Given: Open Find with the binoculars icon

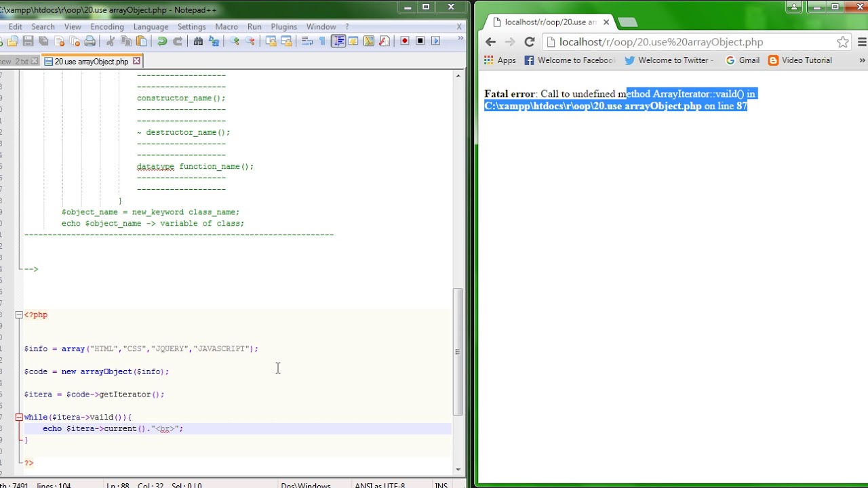Looking at the screenshot, I should pyautogui.click(x=198, y=41).
